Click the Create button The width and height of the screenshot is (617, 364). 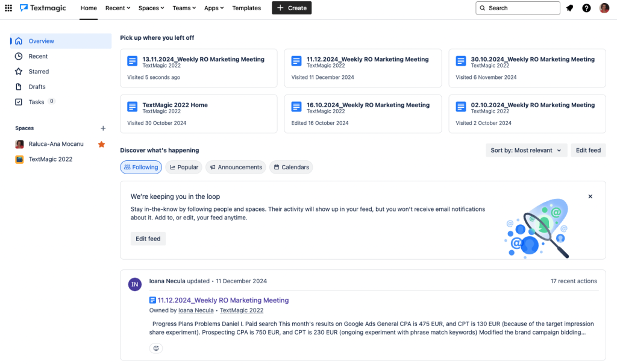292,8
